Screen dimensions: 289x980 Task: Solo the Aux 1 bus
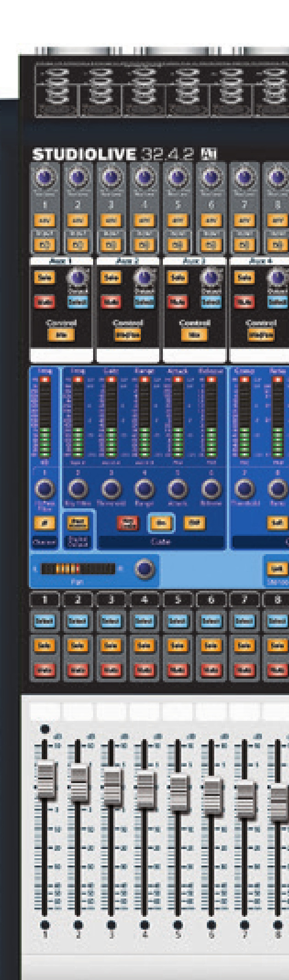point(44,277)
